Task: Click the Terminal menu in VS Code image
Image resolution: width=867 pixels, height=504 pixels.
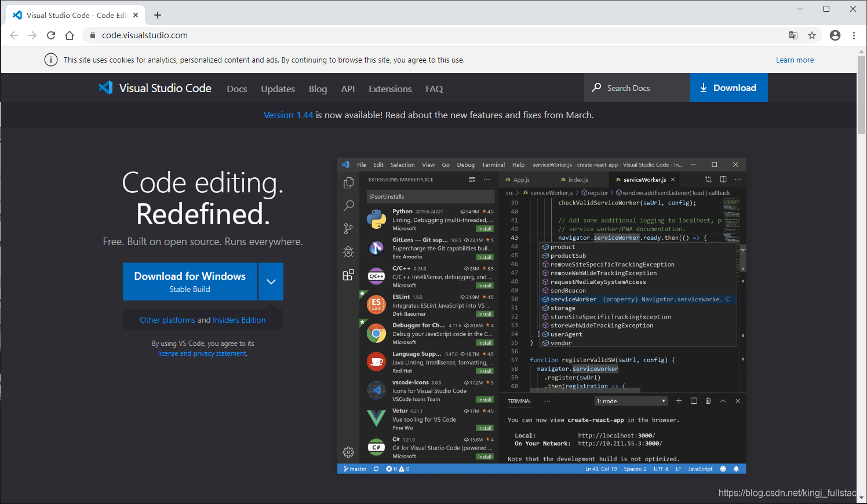Action: [x=493, y=165]
